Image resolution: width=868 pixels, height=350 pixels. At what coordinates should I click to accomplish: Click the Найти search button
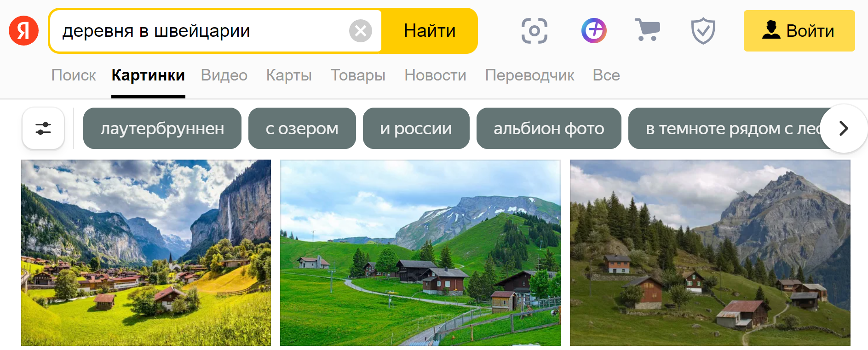pyautogui.click(x=430, y=31)
